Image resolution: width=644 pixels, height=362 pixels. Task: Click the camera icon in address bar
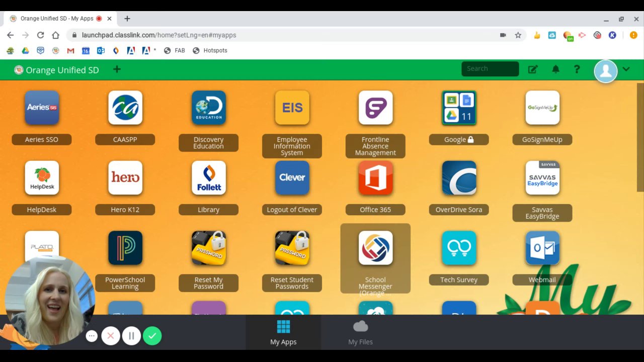(503, 35)
